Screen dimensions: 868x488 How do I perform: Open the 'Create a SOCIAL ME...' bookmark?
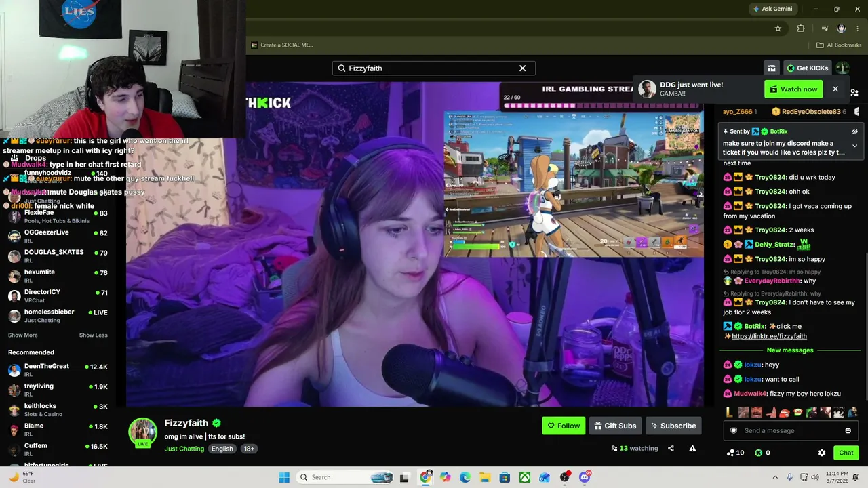click(x=282, y=45)
